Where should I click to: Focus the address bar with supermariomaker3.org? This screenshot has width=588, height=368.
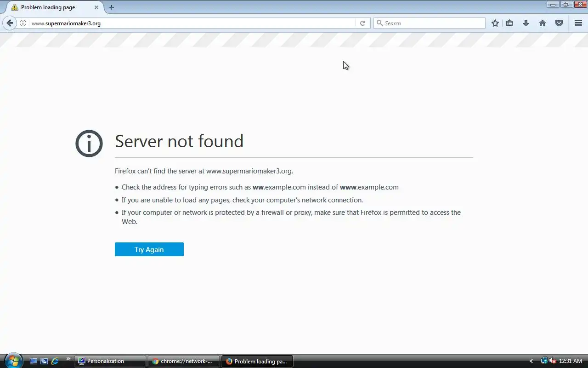(192, 23)
